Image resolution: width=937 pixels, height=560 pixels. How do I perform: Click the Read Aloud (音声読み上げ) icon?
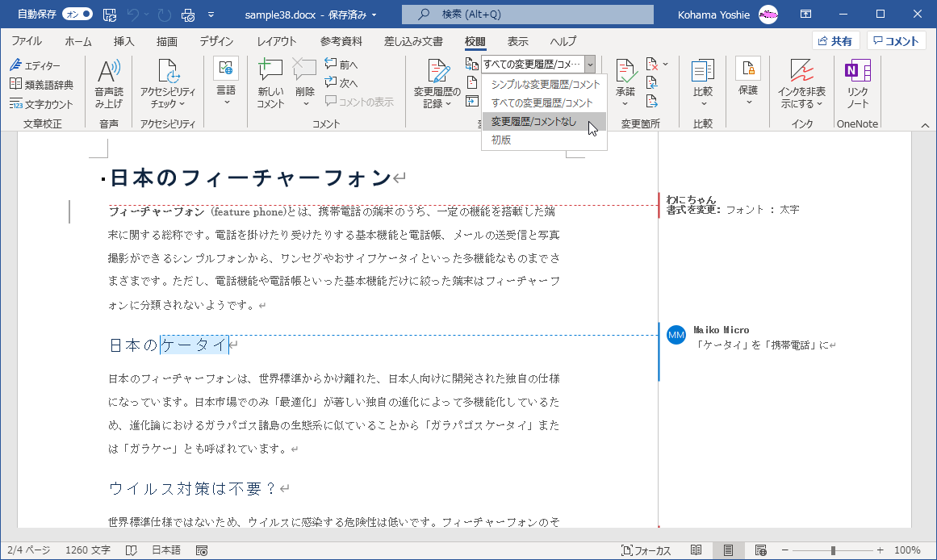[x=108, y=72]
